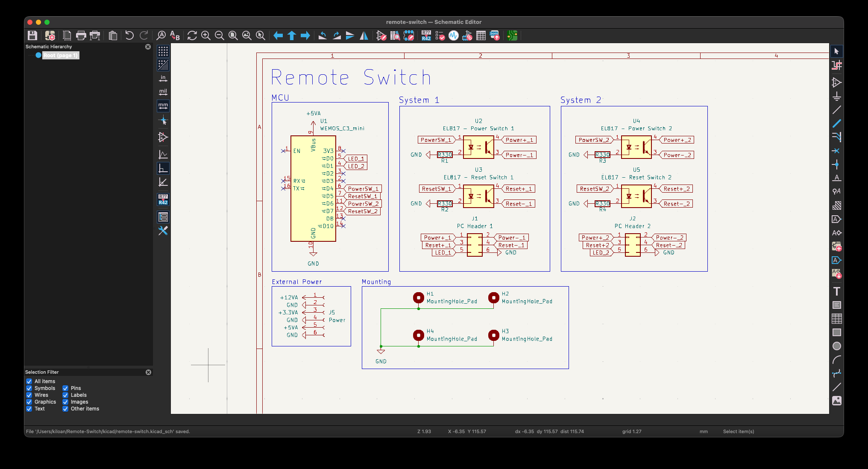Toggle the Wires selection filter
This screenshot has width=868, height=469.
click(x=29, y=395)
